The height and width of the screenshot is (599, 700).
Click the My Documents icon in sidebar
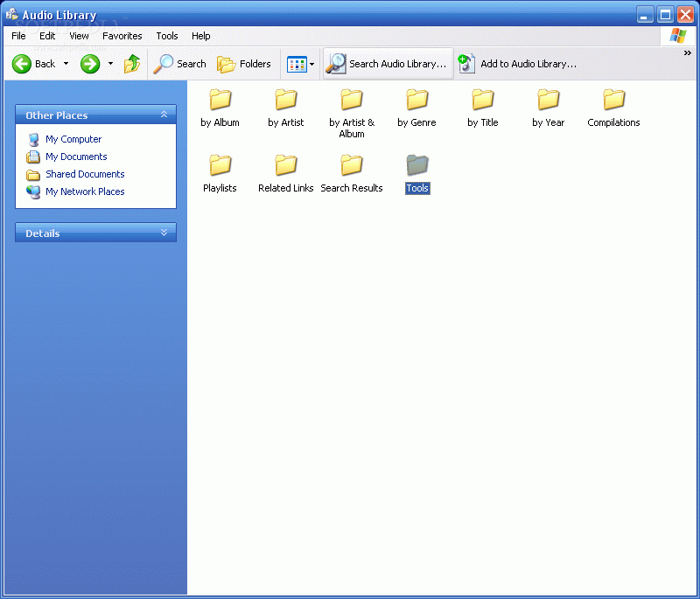click(33, 157)
